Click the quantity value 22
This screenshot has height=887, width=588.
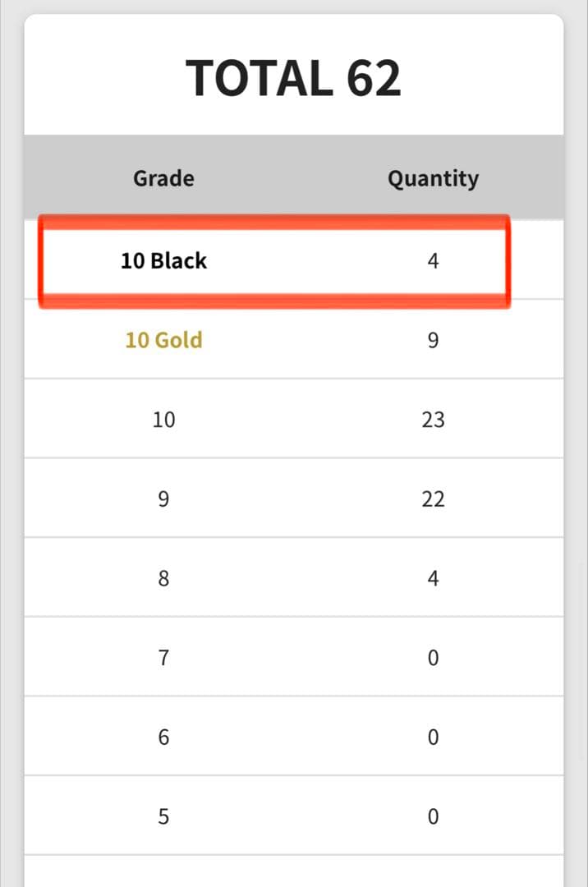point(433,499)
